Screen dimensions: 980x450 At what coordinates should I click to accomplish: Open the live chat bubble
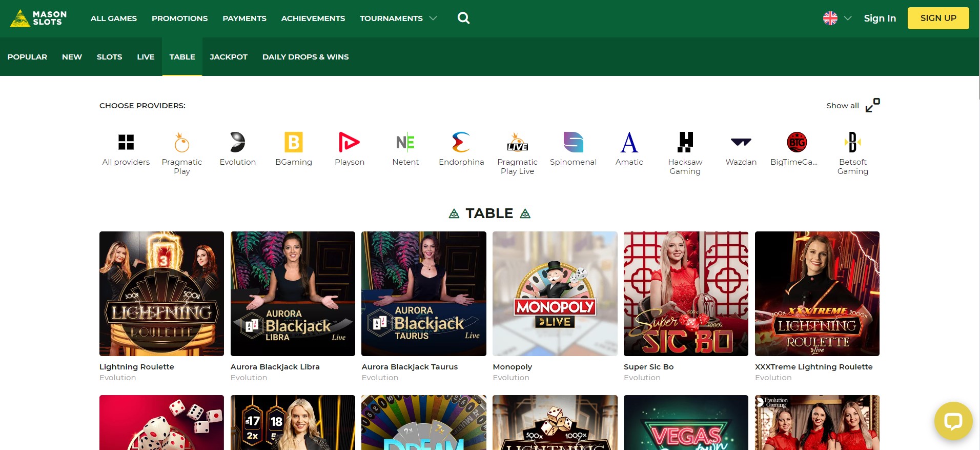[953, 421]
